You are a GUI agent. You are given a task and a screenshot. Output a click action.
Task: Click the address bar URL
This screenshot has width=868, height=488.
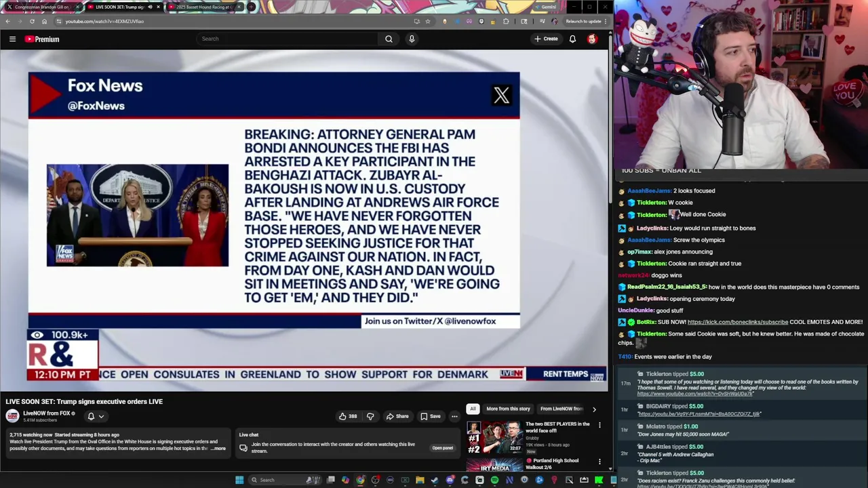point(104,21)
